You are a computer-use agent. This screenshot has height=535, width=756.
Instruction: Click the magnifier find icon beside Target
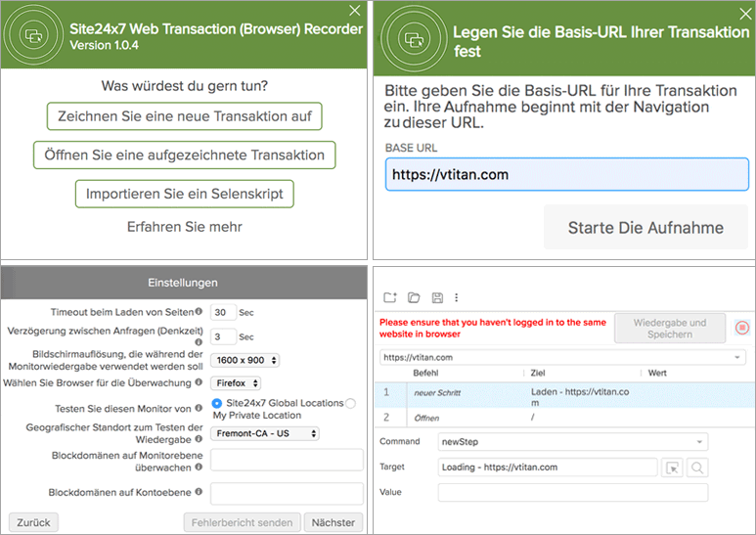696,468
